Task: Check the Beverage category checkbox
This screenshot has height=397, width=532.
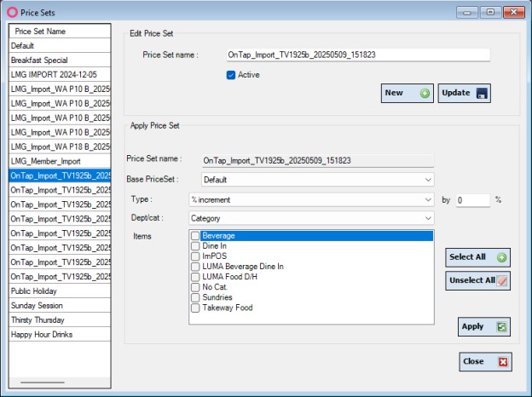Action: click(x=196, y=236)
